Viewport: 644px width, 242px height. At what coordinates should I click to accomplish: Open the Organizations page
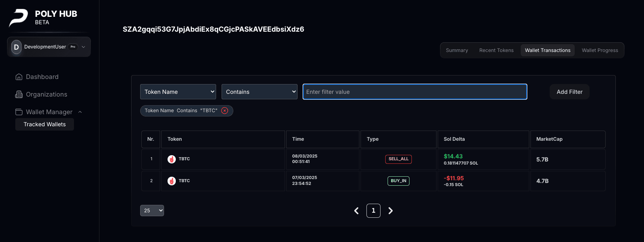click(x=46, y=95)
